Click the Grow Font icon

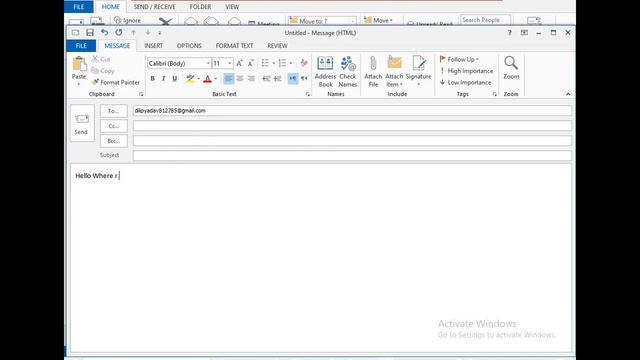(240, 63)
